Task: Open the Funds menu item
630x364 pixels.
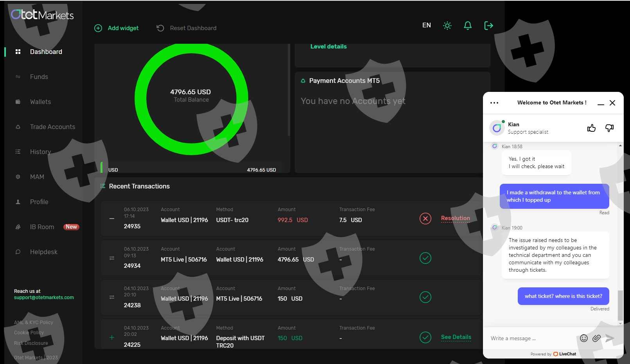Action: pos(39,77)
